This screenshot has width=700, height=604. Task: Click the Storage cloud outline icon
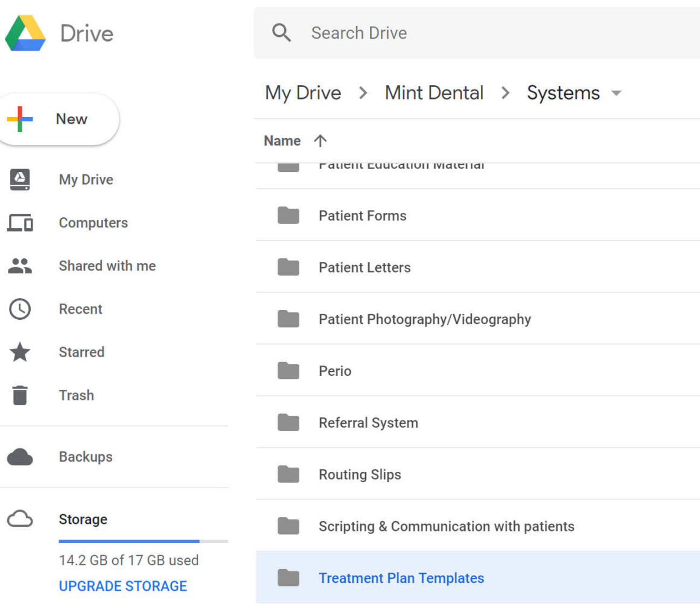point(21,520)
